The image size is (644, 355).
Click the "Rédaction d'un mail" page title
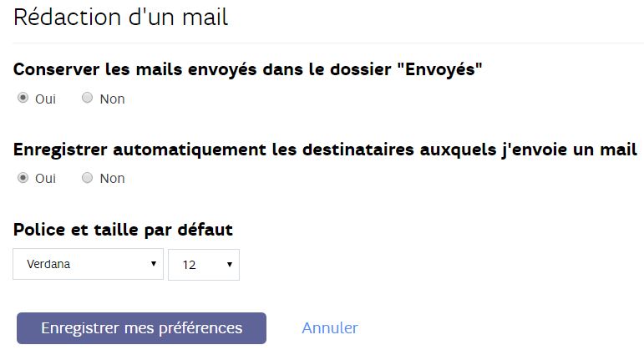[121, 18]
